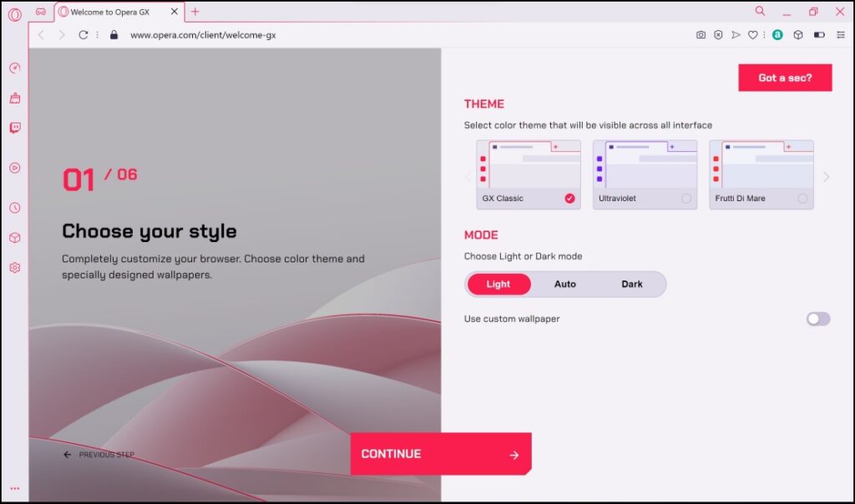Screen dimensions: 855x504
Task: Take a snapshot with the camera icon
Action: (701, 35)
